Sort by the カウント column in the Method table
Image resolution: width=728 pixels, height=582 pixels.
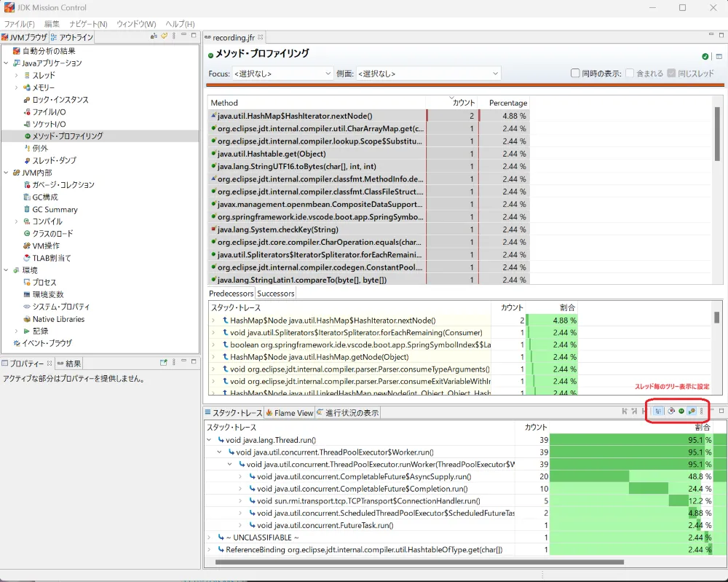coord(453,103)
